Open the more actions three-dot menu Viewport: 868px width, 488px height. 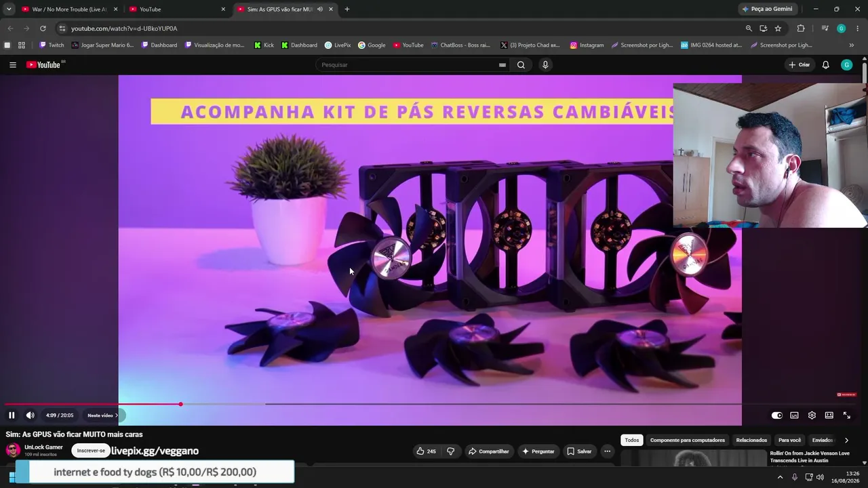click(x=608, y=451)
